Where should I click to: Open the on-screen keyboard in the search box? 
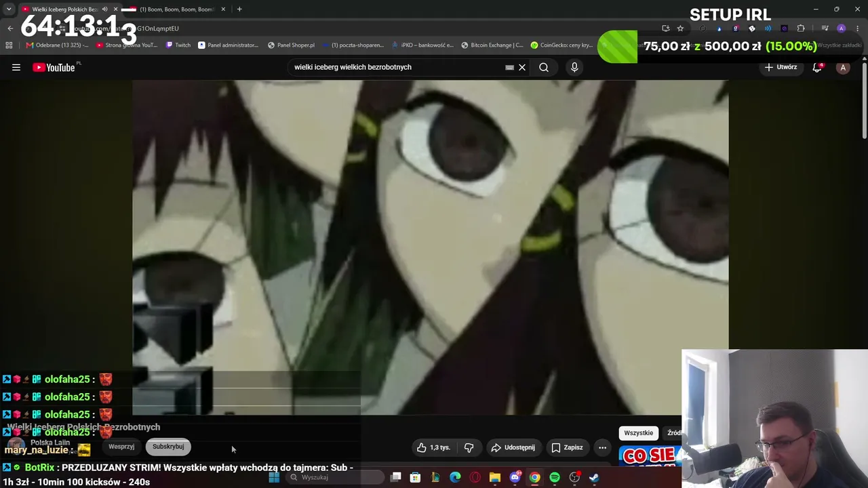click(x=509, y=67)
